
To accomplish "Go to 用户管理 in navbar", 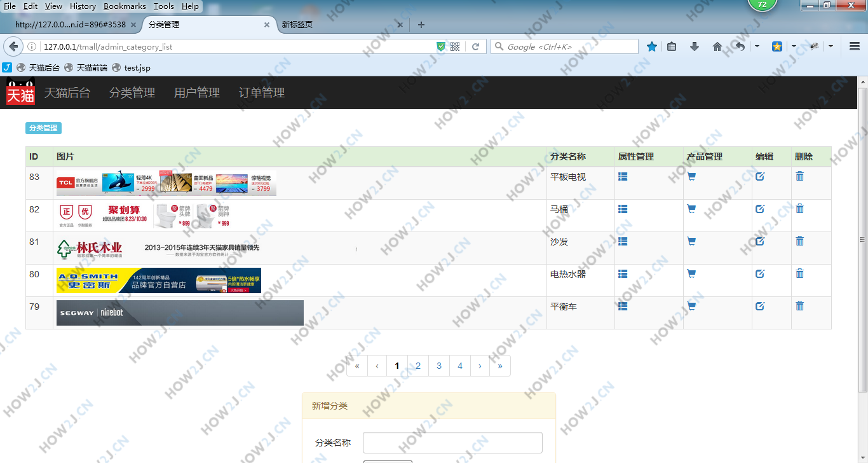I will tap(197, 92).
